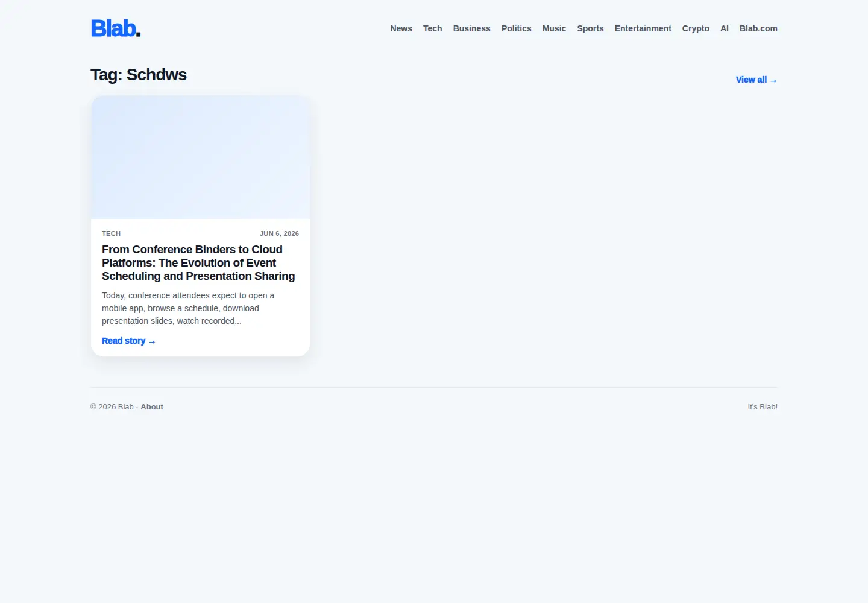
Task: Click the JUN 6, 2026 date
Action: (x=279, y=233)
